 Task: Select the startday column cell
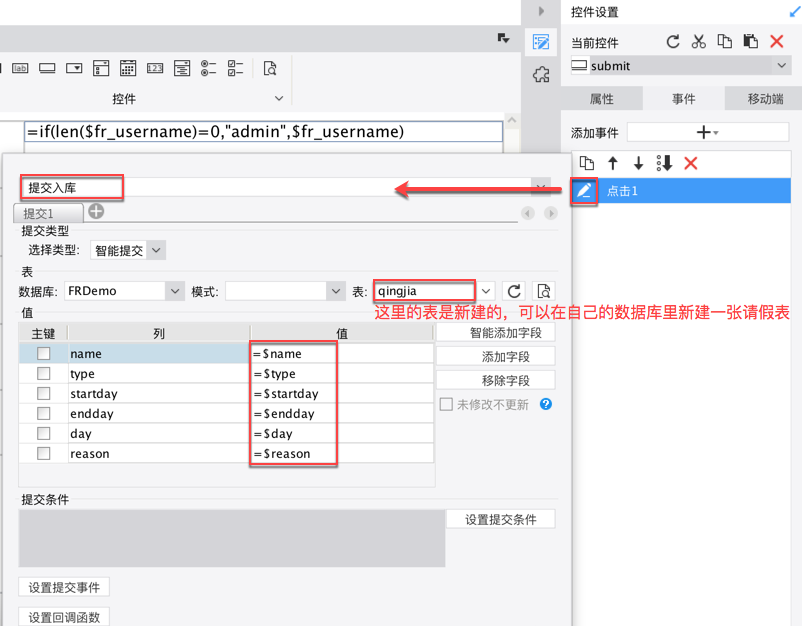159,393
